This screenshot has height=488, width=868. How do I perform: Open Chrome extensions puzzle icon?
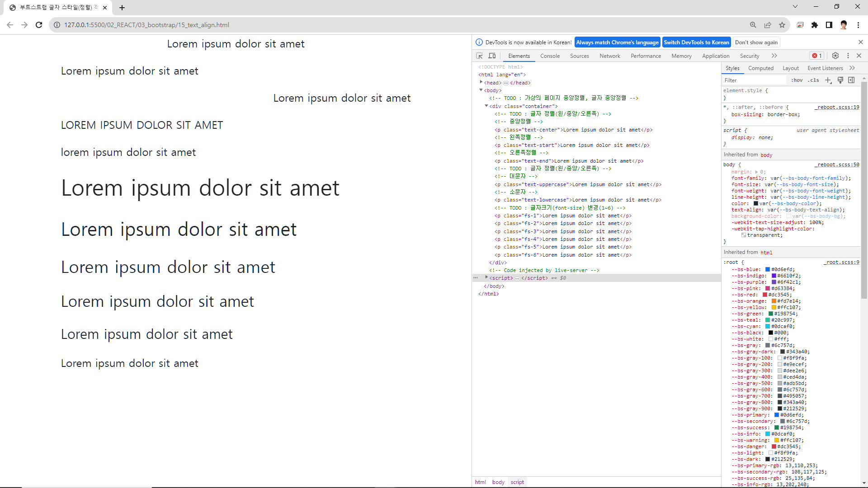point(815,25)
